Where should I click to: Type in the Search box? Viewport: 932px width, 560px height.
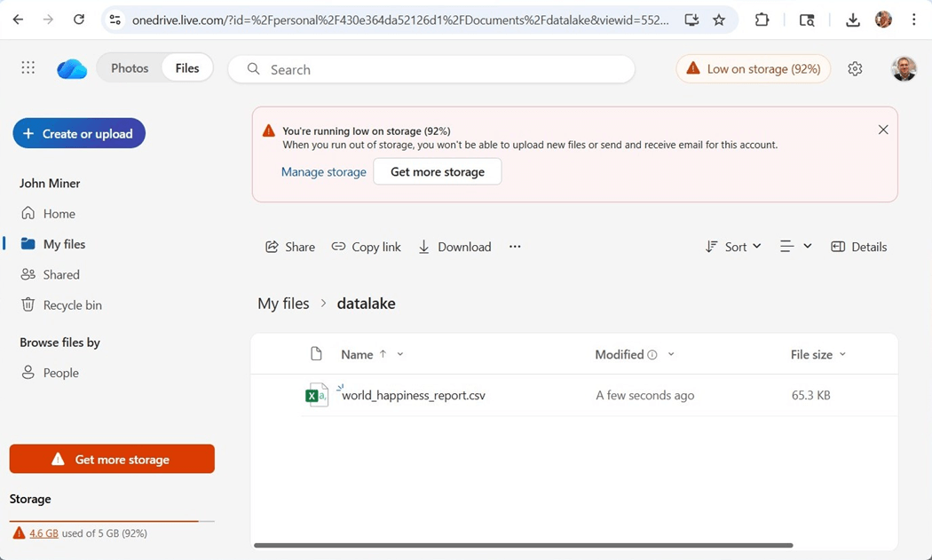tap(444, 69)
